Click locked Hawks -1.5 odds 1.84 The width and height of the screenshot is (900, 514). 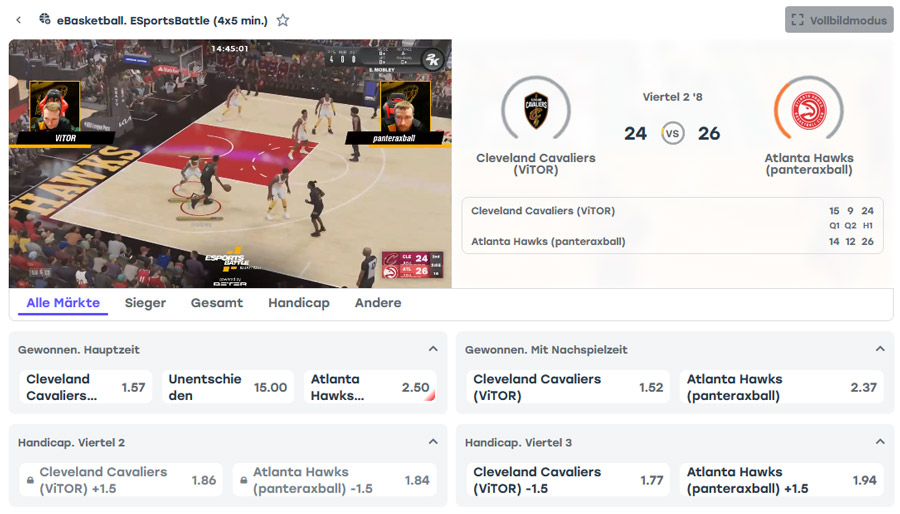pyautogui.click(x=335, y=480)
